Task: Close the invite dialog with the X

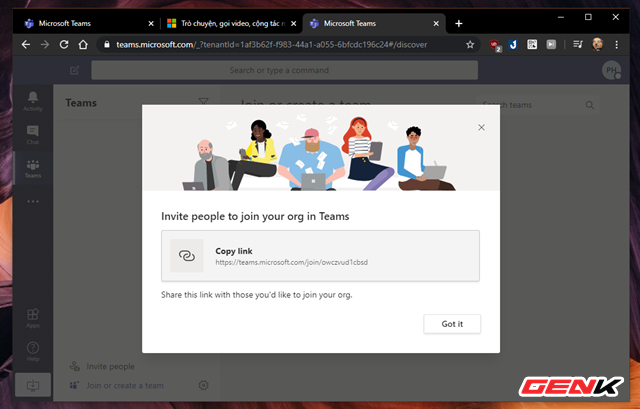Action: tap(482, 127)
